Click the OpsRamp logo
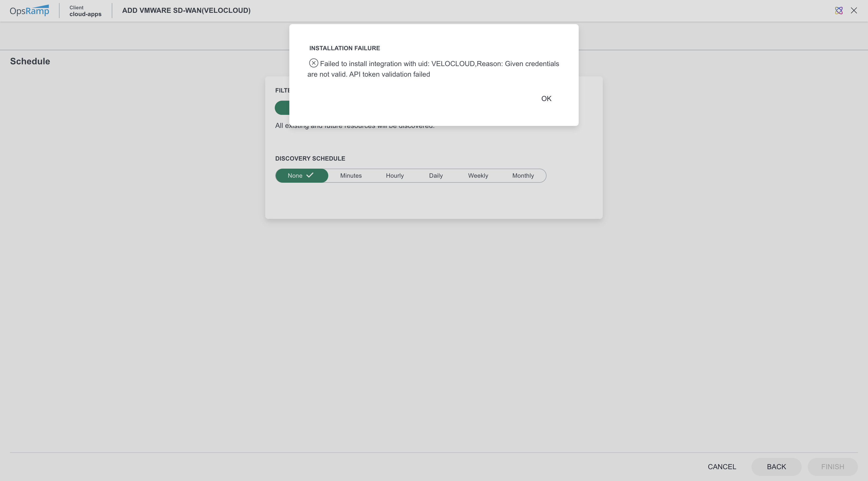This screenshot has width=868, height=481. click(29, 11)
